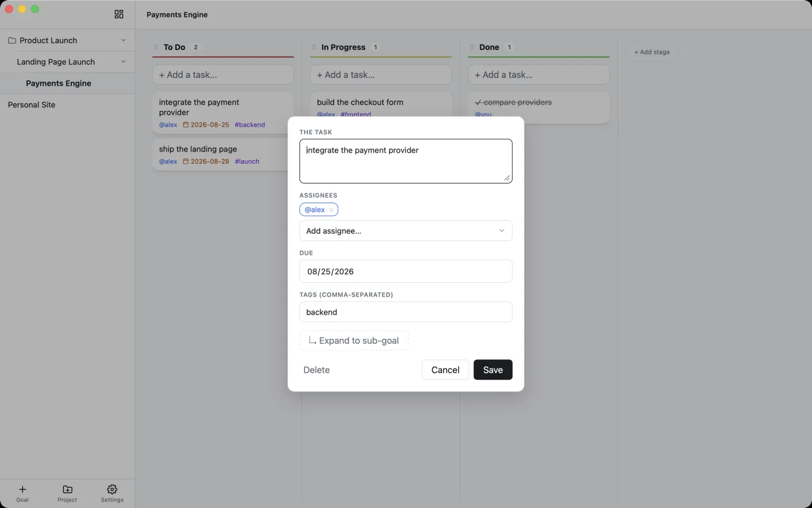Click the task name text area
The height and width of the screenshot is (508, 812).
point(405,161)
